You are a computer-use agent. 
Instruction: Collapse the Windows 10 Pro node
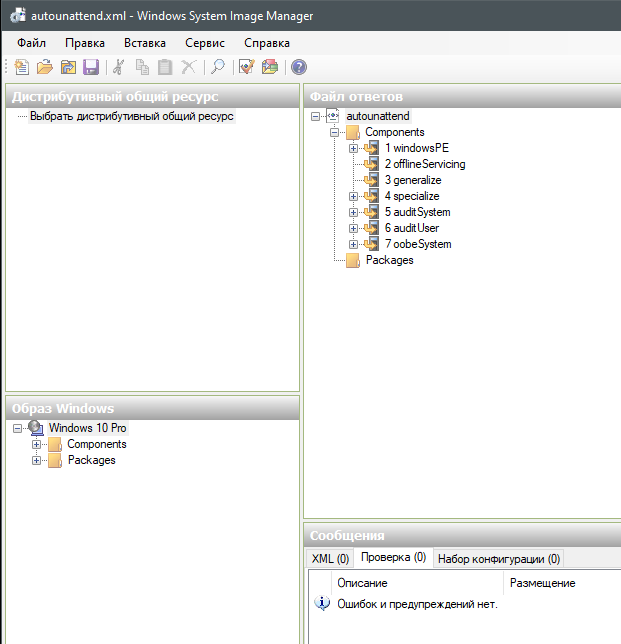click(x=17, y=428)
